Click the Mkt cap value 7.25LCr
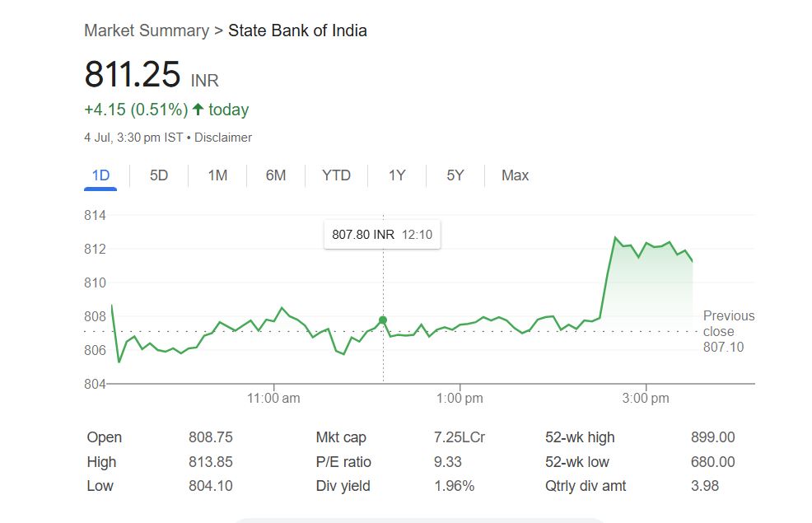812x523 pixels. [459, 437]
